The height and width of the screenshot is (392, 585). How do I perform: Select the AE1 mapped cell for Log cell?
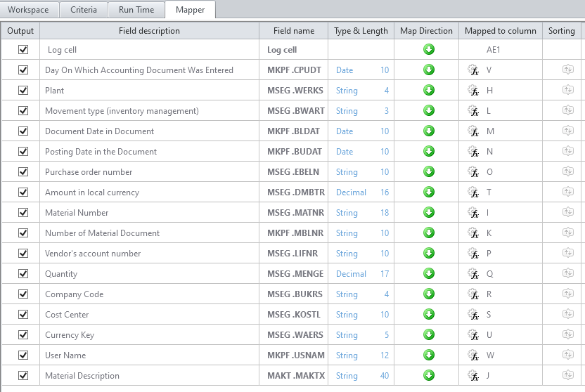point(494,51)
